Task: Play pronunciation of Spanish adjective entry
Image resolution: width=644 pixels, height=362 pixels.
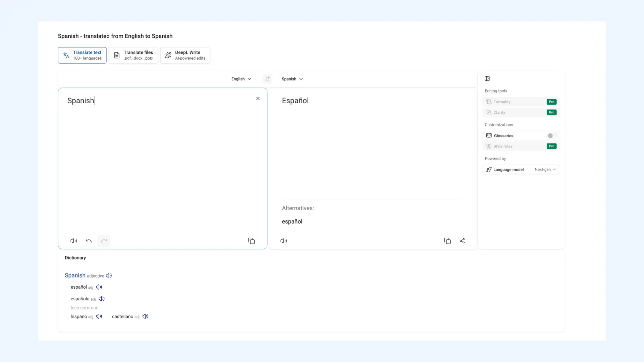Action: point(109,275)
